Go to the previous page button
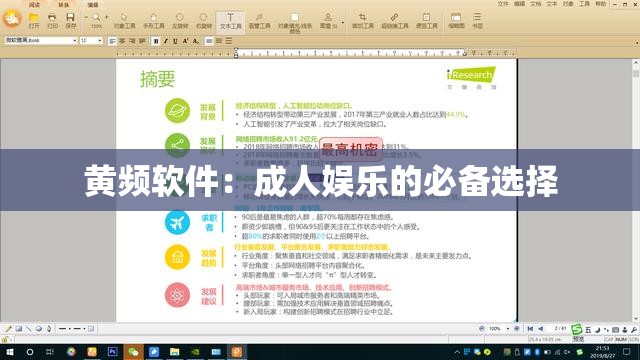 (541, 329)
